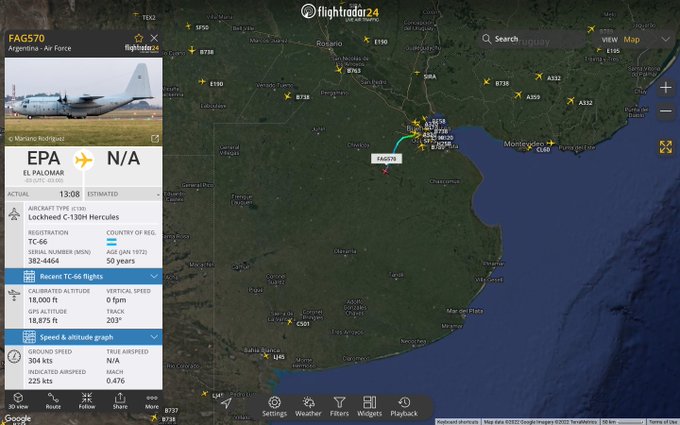Click the Search field

pyautogui.click(x=531, y=39)
